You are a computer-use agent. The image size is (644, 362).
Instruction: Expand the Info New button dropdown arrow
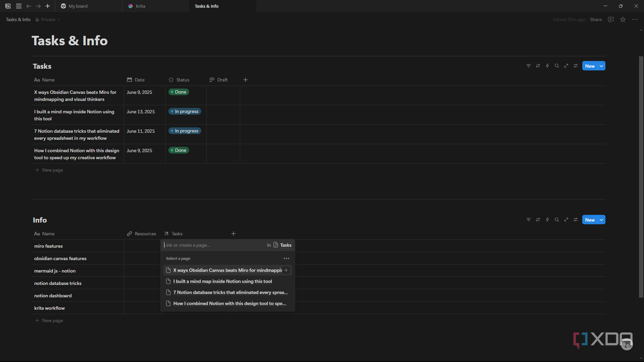[602, 220]
